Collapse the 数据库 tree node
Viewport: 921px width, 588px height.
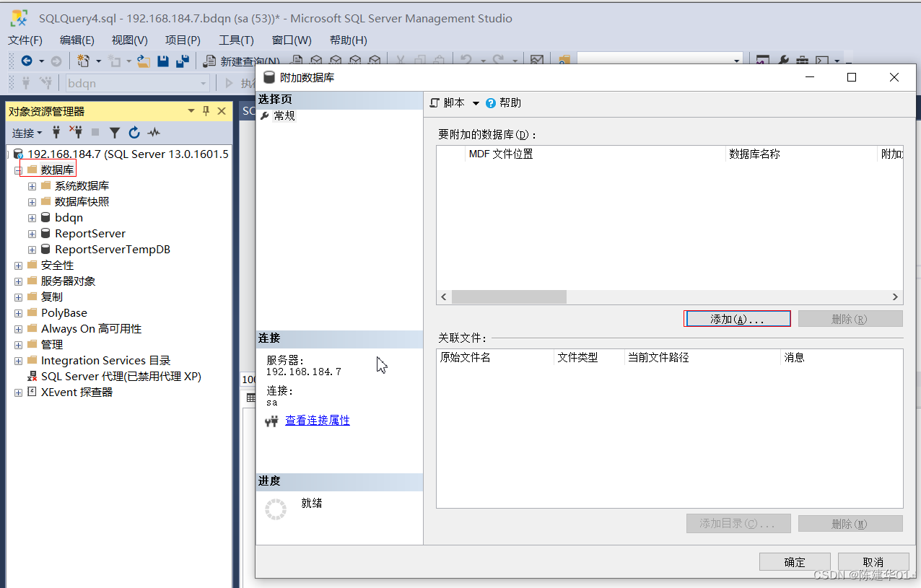(x=18, y=170)
